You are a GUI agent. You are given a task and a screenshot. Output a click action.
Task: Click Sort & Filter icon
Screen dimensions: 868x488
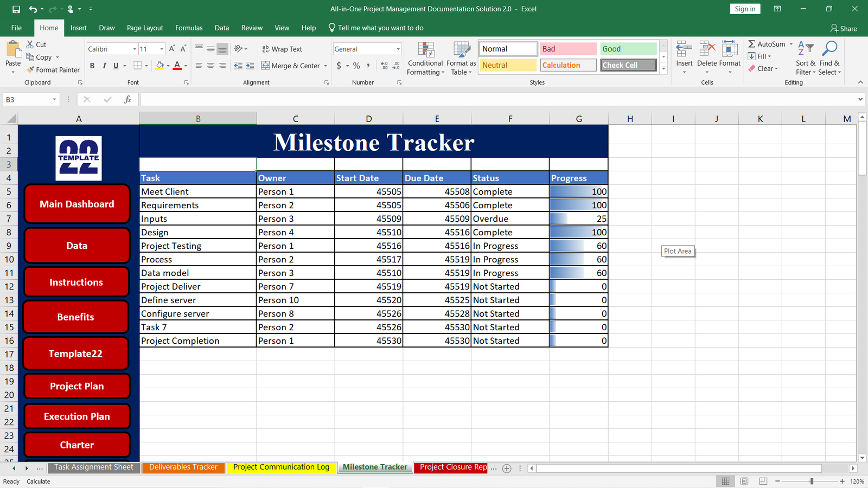806,49
